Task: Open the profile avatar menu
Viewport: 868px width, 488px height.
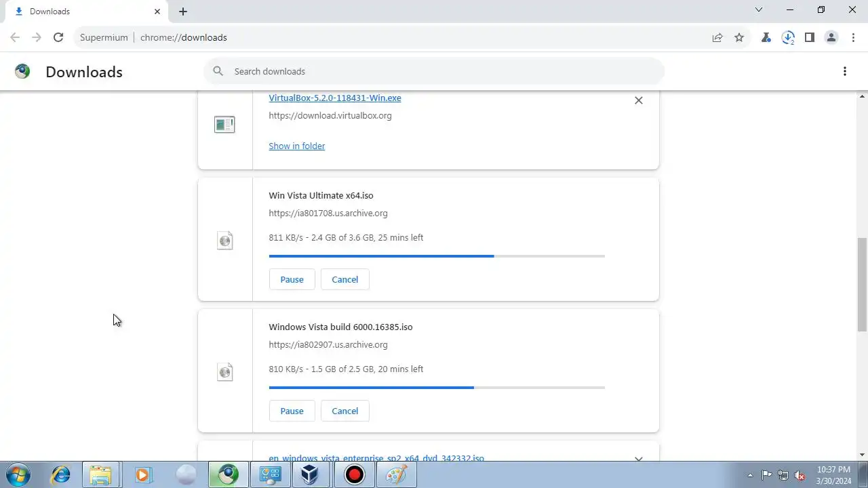Action: tap(831, 37)
